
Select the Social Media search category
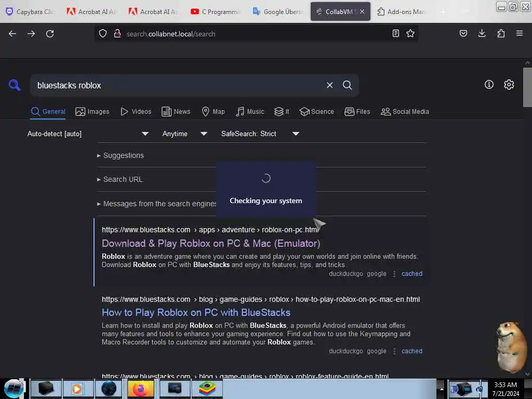405,112
